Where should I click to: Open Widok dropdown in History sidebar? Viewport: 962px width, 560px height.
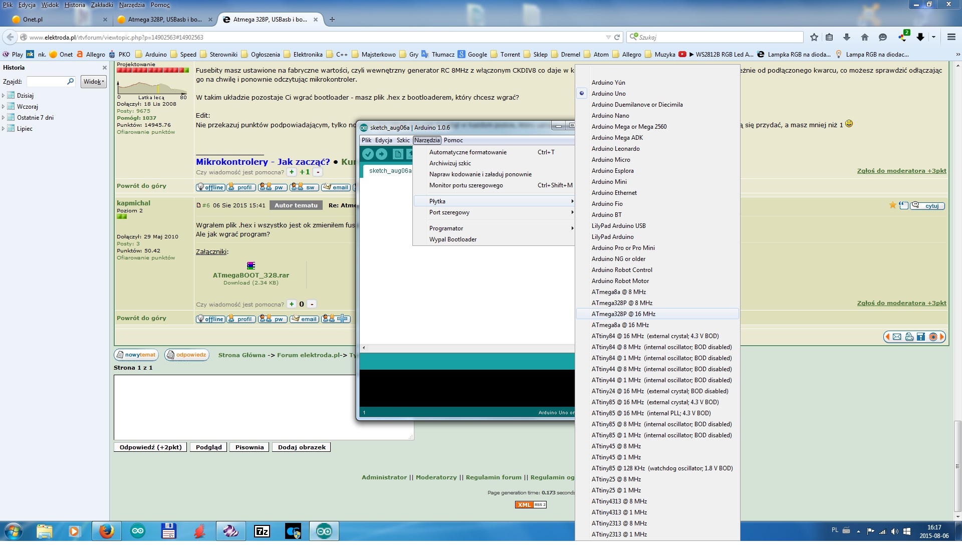click(93, 82)
